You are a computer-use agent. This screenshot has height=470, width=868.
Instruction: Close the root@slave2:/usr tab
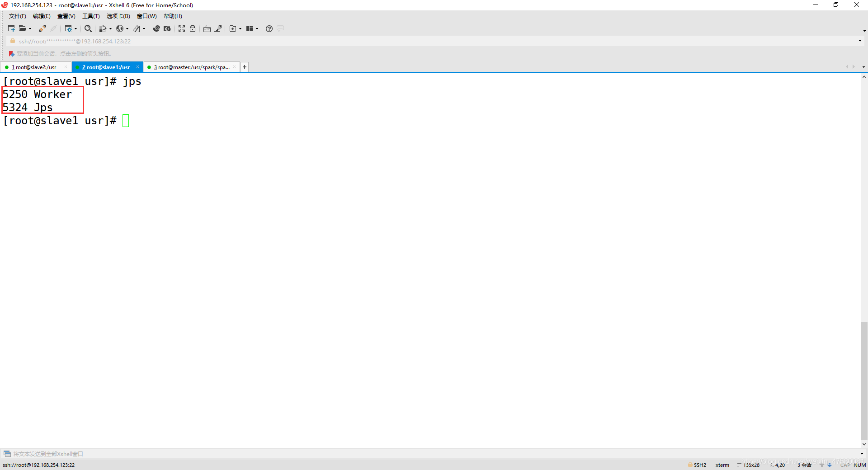(x=66, y=67)
